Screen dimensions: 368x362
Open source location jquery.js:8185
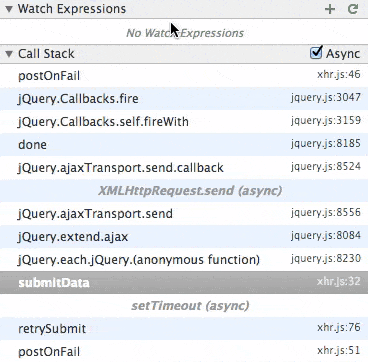[x=326, y=143]
